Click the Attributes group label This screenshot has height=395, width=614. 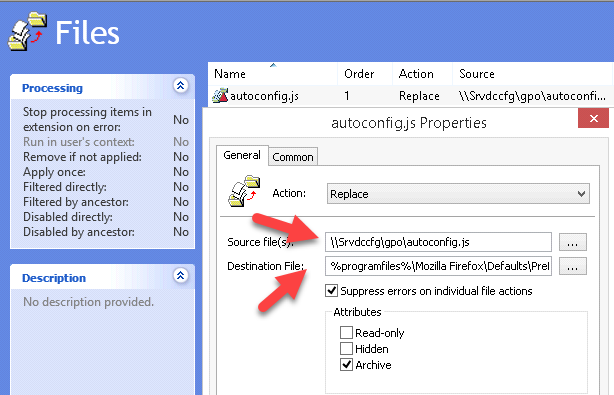[x=357, y=312]
